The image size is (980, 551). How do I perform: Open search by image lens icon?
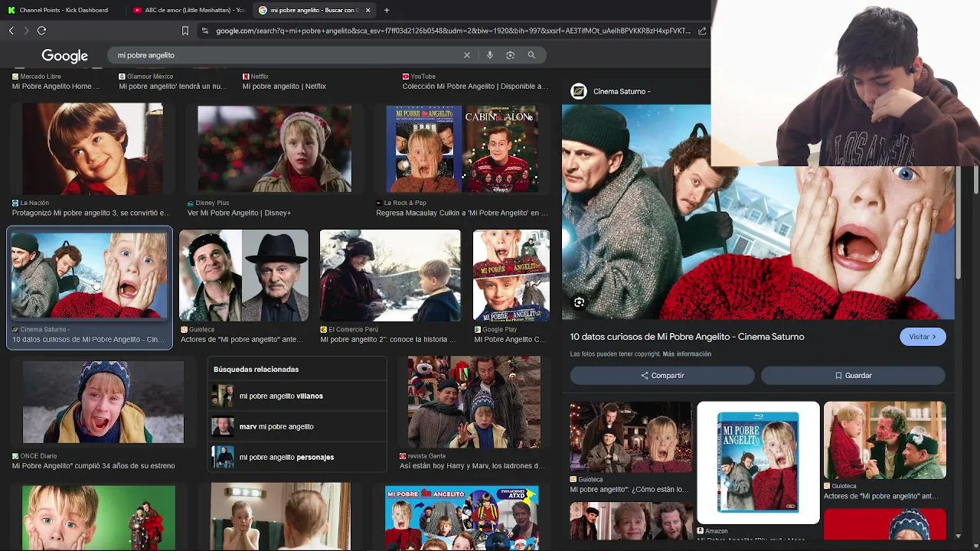pyautogui.click(x=510, y=55)
